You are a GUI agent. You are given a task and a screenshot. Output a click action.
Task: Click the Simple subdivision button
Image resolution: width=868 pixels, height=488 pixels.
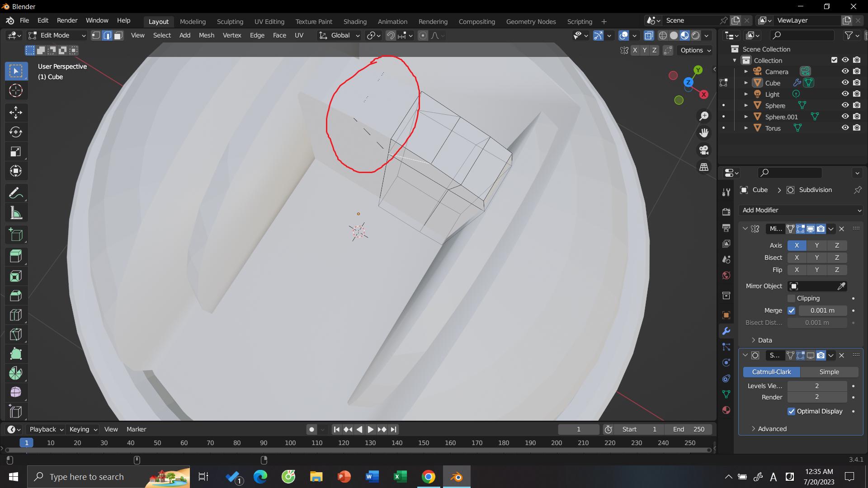pyautogui.click(x=829, y=371)
